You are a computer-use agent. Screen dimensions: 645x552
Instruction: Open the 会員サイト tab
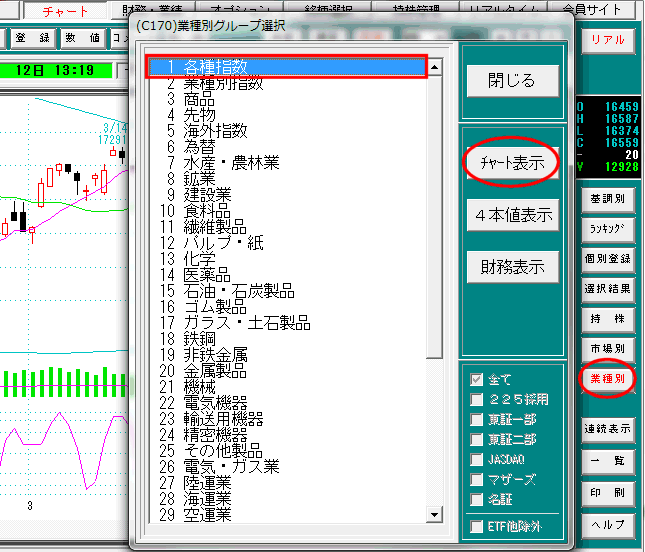click(591, 9)
